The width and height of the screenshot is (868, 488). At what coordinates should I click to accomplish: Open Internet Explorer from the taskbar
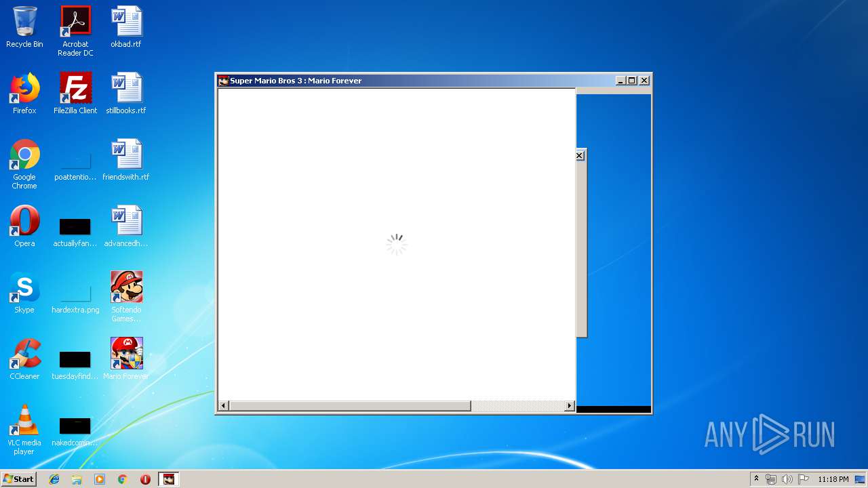click(54, 479)
